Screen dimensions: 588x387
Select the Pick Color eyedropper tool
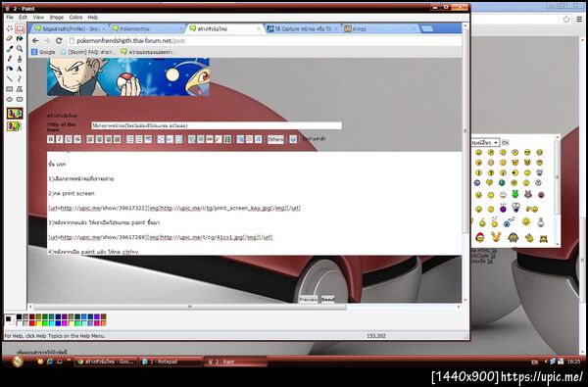click(x=10, y=49)
